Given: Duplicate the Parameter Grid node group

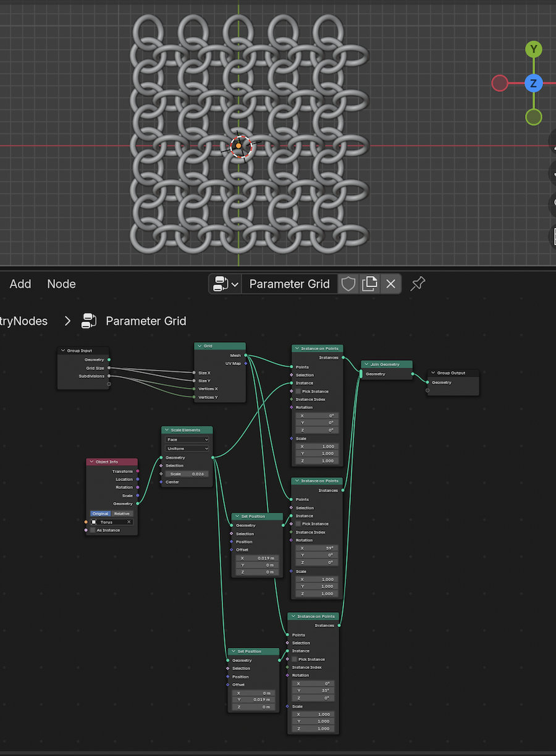Looking at the screenshot, I should [369, 284].
